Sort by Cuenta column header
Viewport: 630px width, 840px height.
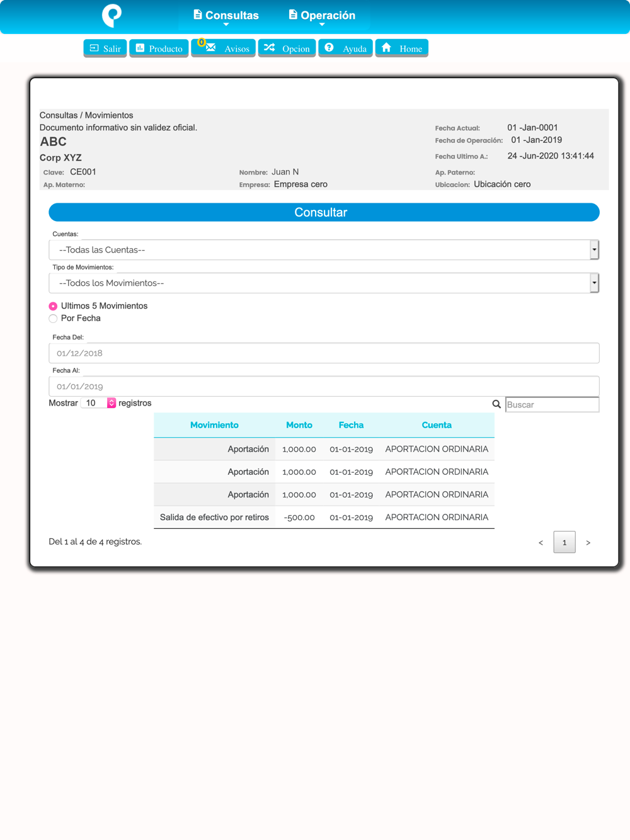tap(437, 425)
